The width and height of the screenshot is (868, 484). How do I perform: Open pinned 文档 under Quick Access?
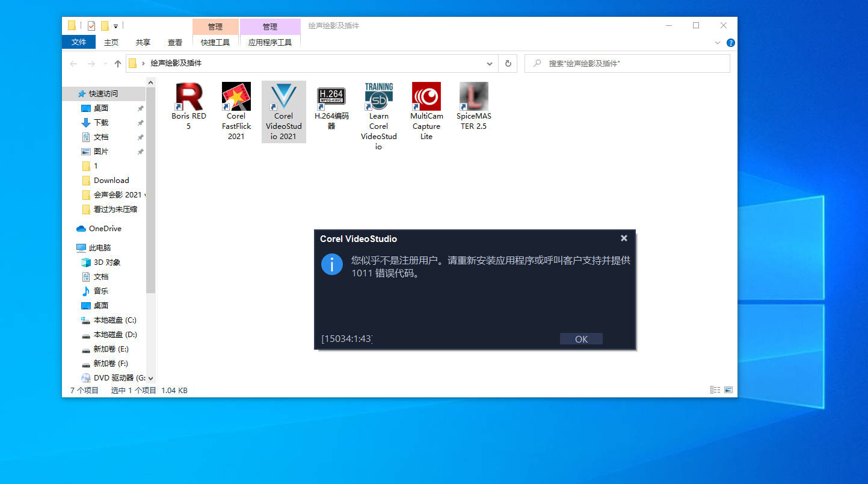101,137
